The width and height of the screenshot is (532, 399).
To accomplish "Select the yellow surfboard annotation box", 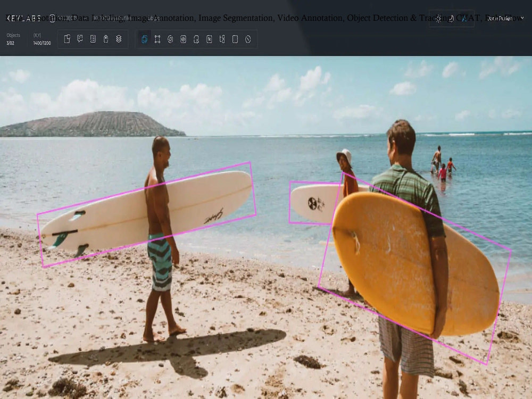I will point(414,269).
